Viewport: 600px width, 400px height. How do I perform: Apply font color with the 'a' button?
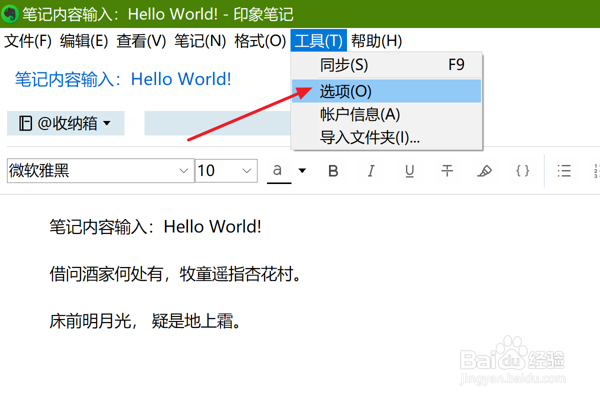(278, 171)
